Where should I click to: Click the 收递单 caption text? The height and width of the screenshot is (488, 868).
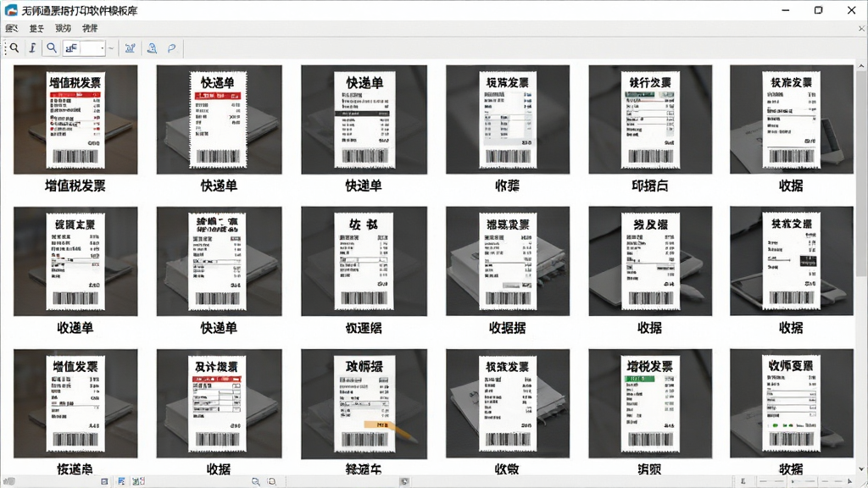coord(75,328)
